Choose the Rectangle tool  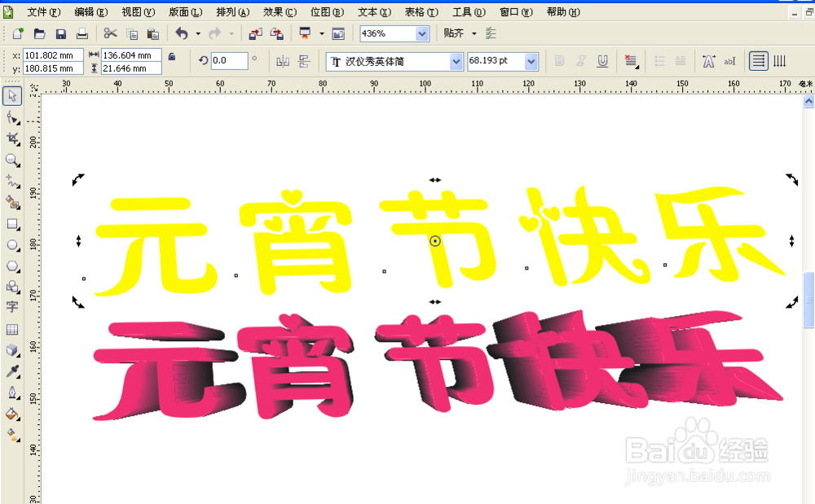[12, 224]
